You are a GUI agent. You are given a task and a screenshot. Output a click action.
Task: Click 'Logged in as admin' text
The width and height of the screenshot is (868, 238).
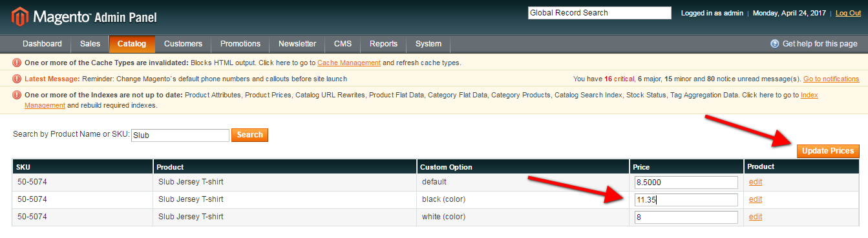(x=712, y=13)
